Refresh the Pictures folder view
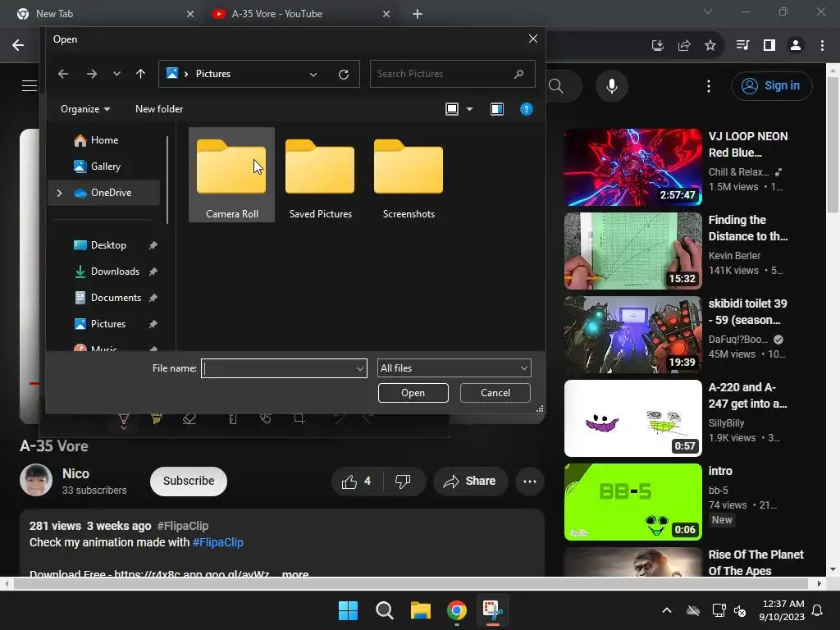840x630 pixels. tap(344, 75)
